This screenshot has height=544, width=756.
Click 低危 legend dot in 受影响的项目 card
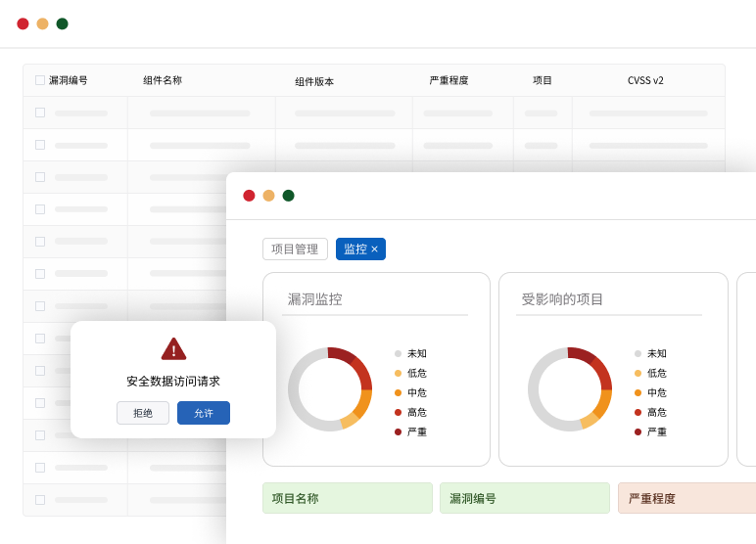pos(638,373)
